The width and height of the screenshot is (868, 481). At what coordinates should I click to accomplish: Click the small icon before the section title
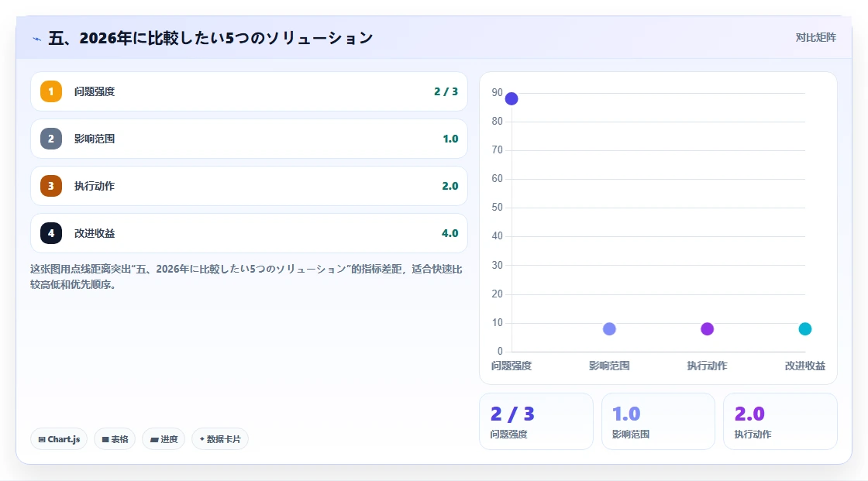tap(37, 39)
